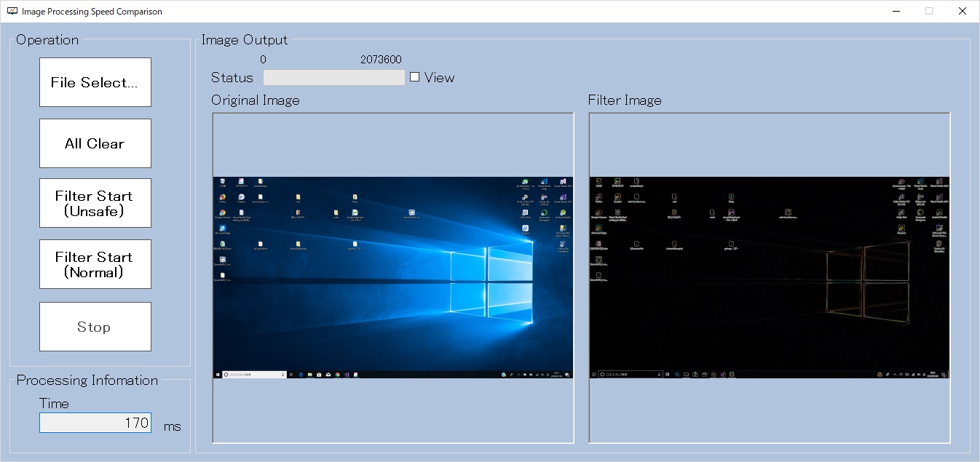Click the Google Chrome icon in Original Image
The width and height of the screenshot is (980, 462).
222,212
